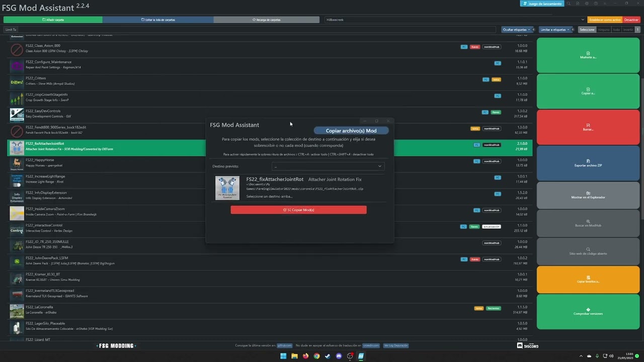Click the FS22_LagerSilo_Placeable mod icon

coord(17,327)
